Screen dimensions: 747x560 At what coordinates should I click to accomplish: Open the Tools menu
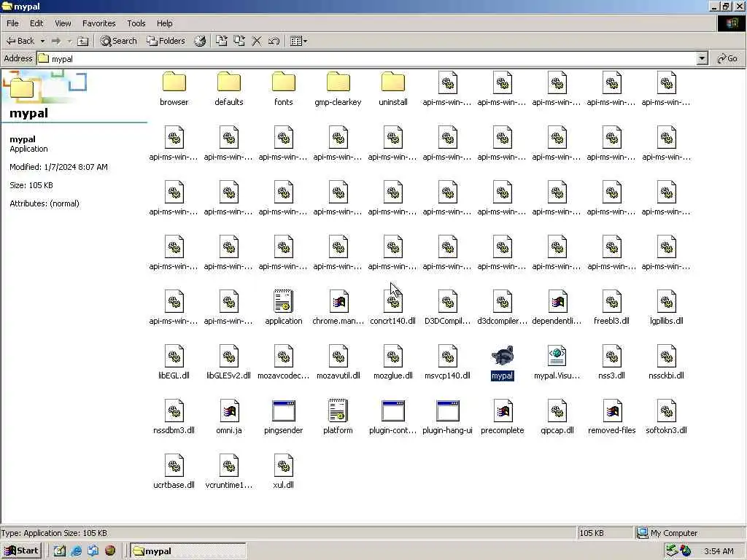(136, 23)
